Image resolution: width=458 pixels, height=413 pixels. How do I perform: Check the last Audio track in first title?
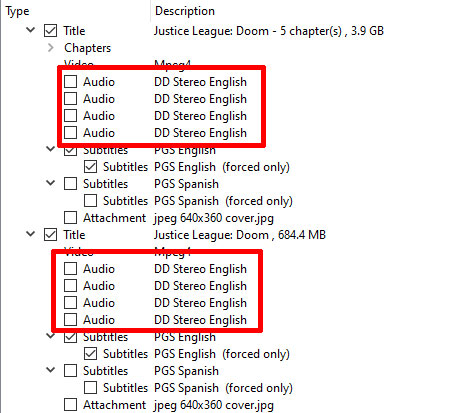click(x=70, y=132)
